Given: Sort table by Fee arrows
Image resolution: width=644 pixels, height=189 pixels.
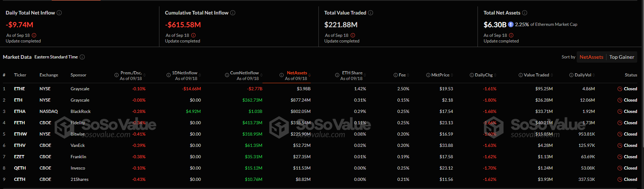Looking at the screenshot, I should click(408, 75).
